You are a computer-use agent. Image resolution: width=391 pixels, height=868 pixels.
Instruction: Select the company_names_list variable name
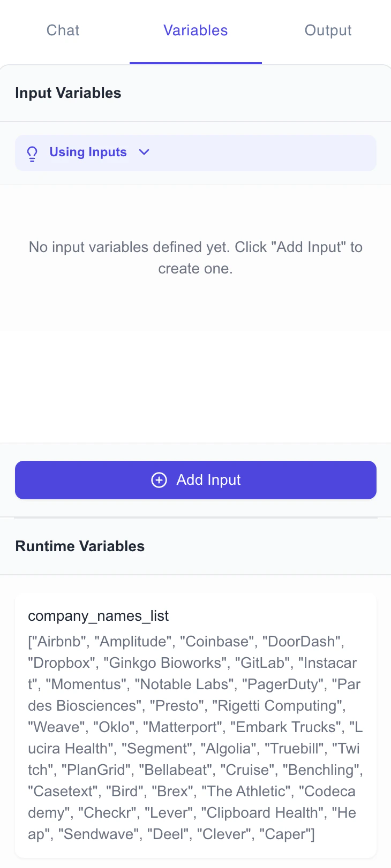[98, 616]
